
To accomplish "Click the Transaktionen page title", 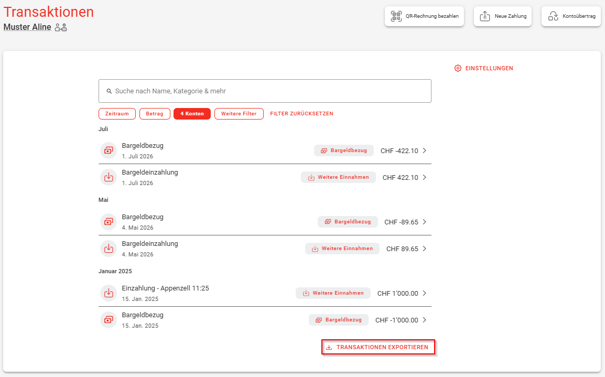I will pos(49,12).
